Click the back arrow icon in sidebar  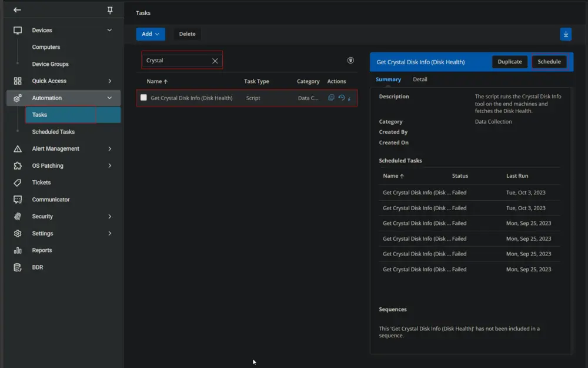tap(17, 10)
